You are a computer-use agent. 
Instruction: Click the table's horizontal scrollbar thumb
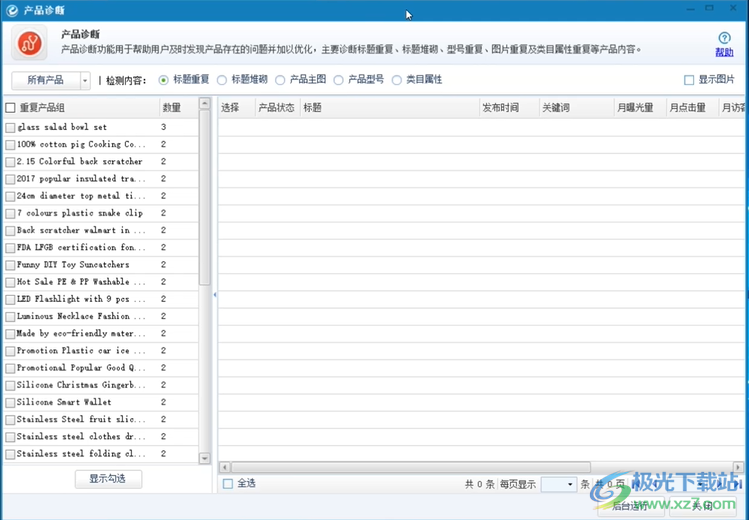411,467
